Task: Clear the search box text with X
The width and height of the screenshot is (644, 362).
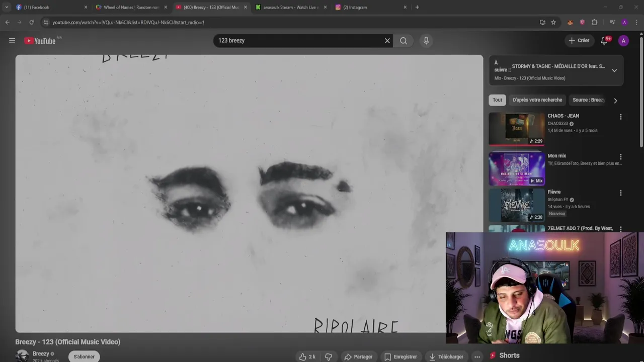Action: tap(387, 41)
